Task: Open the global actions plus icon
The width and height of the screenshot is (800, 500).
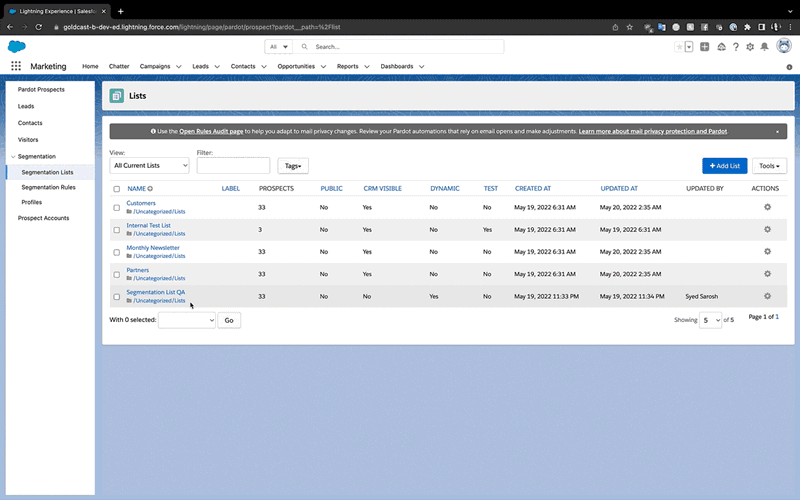Action: (x=705, y=47)
